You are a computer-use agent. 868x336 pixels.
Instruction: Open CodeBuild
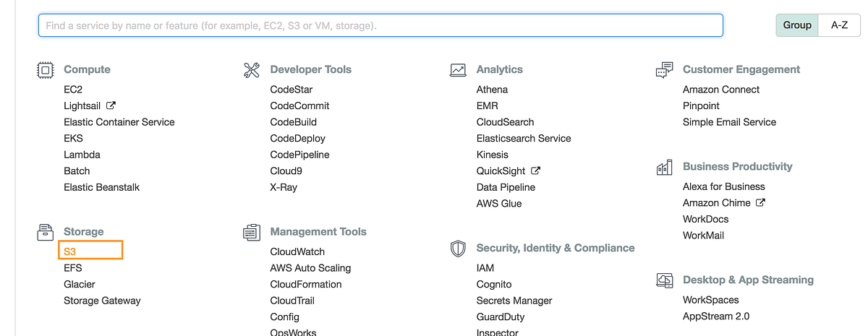point(293,122)
